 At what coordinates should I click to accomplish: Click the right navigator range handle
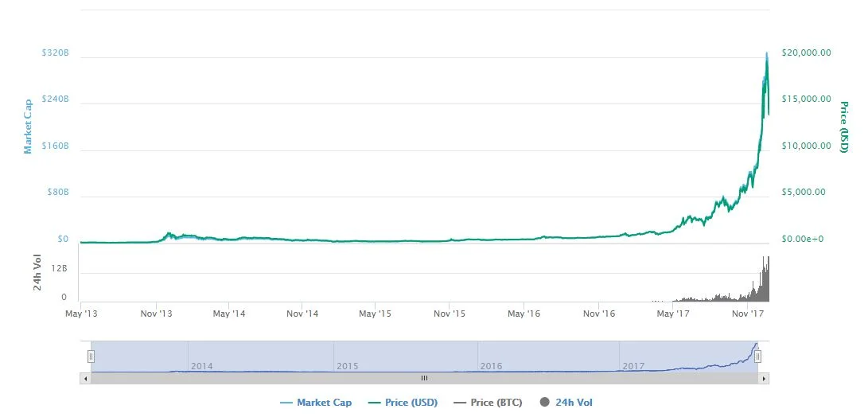758,356
